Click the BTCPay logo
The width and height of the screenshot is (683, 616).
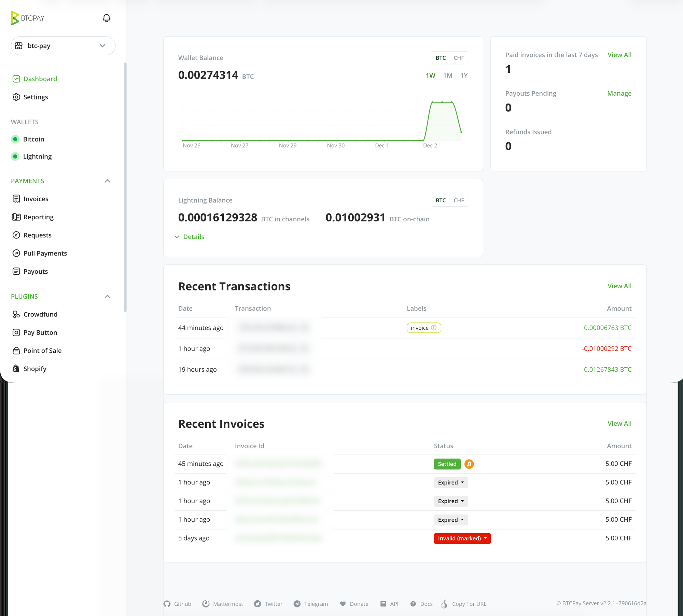[x=28, y=18]
